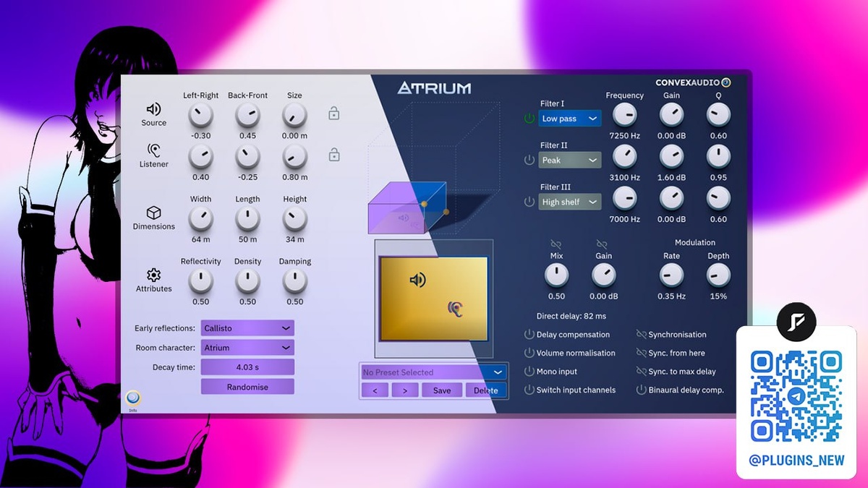Screen dimensions: 868x488
Task: Click the Reflectivity knob
Action: pyautogui.click(x=201, y=280)
